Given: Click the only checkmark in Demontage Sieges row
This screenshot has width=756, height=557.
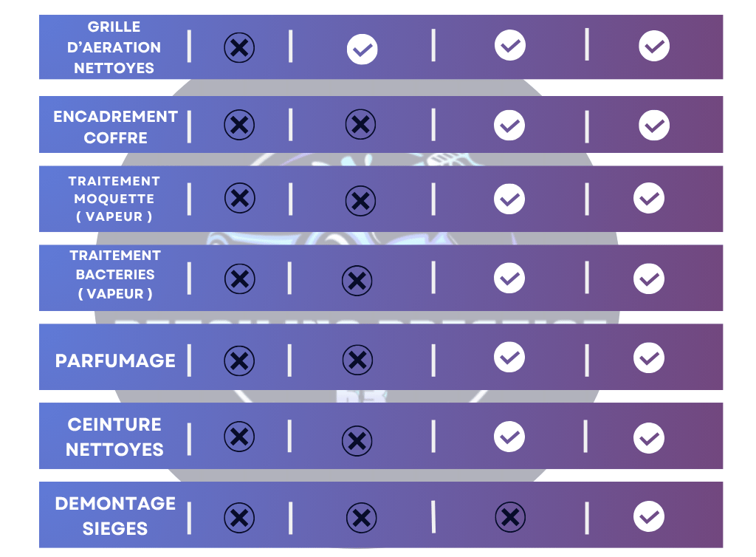Looking at the screenshot, I should (649, 516).
